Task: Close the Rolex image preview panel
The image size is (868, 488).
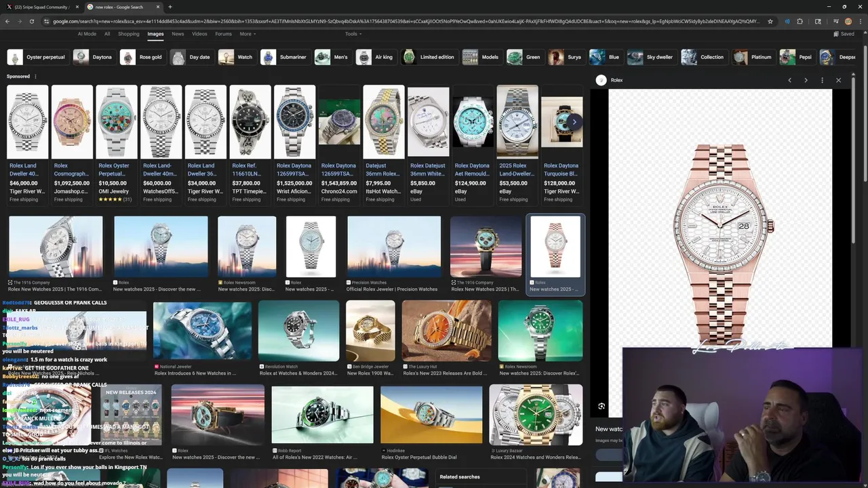Action: [x=838, y=80]
